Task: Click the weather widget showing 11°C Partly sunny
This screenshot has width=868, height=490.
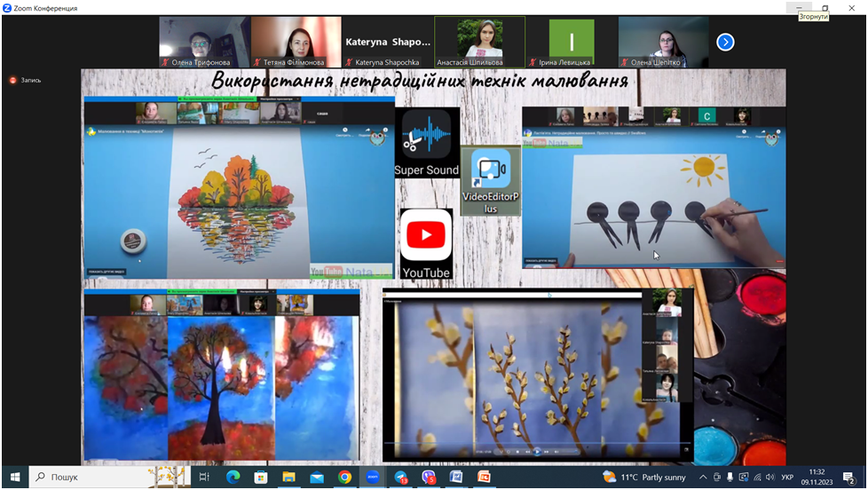Action: point(643,478)
